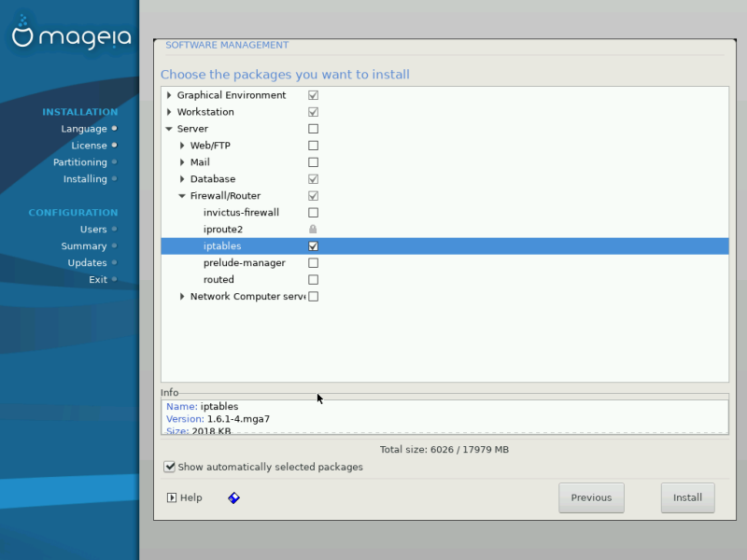The height and width of the screenshot is (560, 747).
Task: Select the Network Computer server row label
Action: tap(247, 296)
